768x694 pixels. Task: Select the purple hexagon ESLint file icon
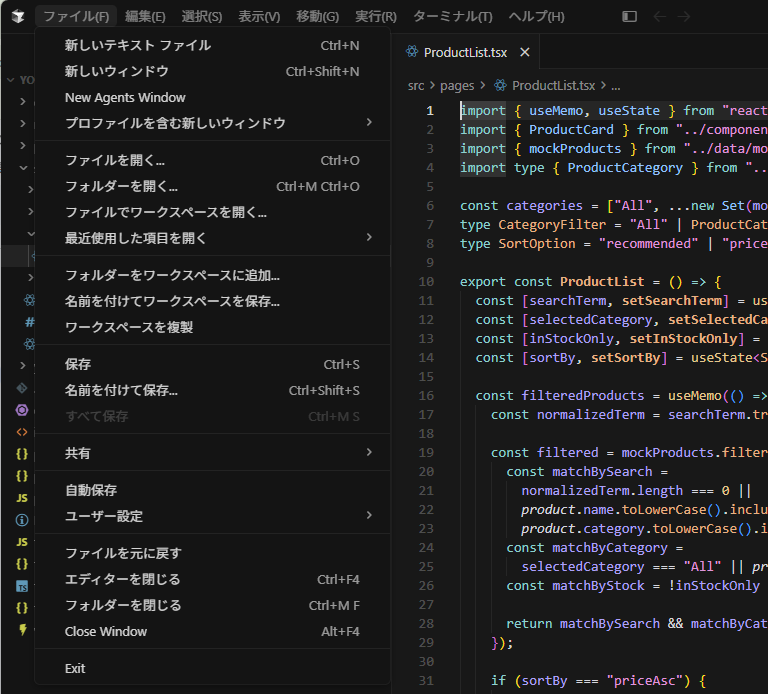click(22, 410)
